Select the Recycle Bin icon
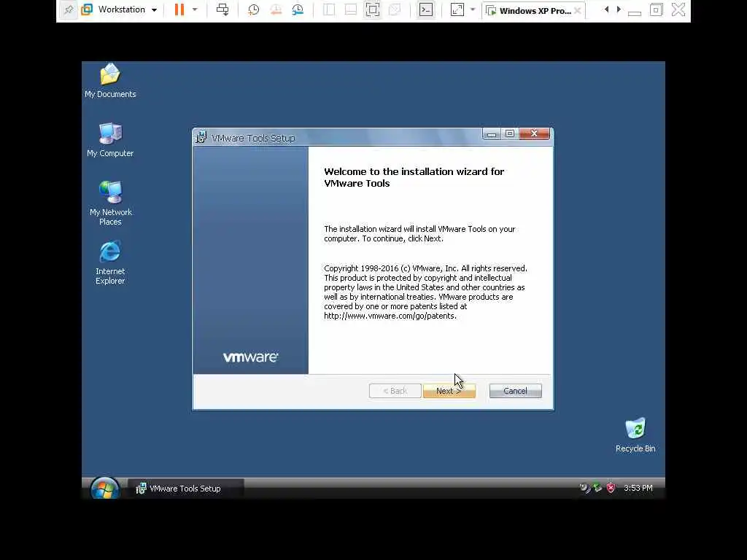The width and height of the screenshot is (747, 560). pos(635,435)
